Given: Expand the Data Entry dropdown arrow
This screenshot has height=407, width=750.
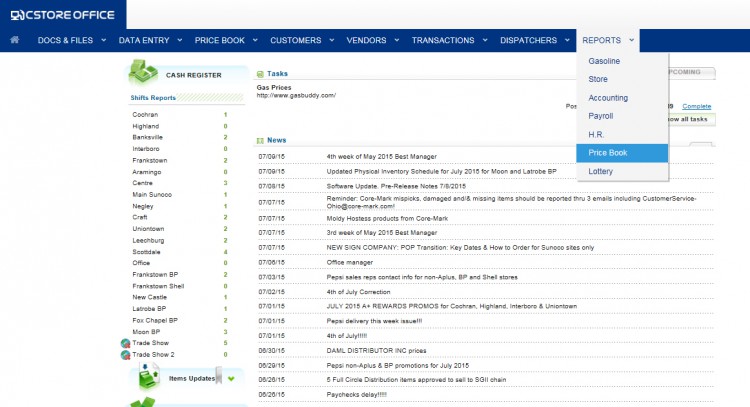Looking at the screenshot, I should (180, 40).
